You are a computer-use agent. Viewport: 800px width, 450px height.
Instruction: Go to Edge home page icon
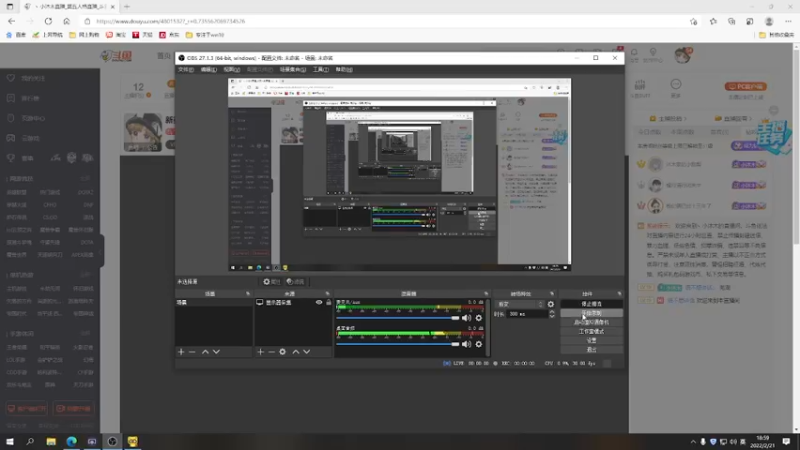pyautogui.click(x=66, y=21)
